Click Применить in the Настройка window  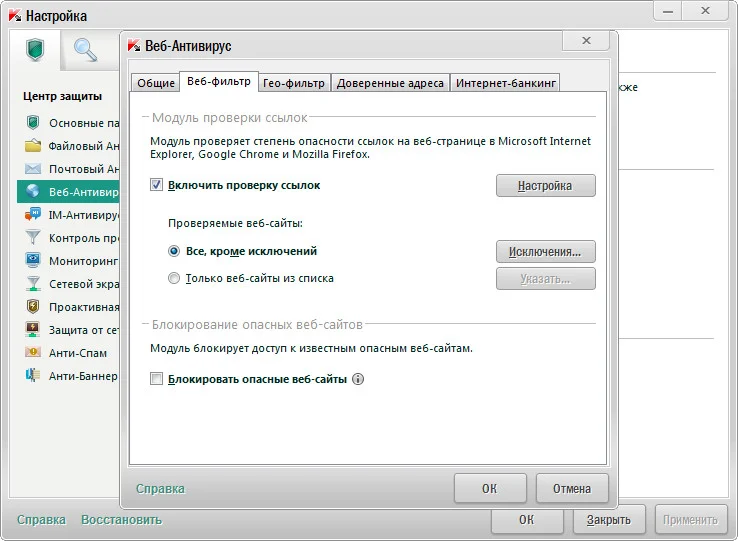690,520
